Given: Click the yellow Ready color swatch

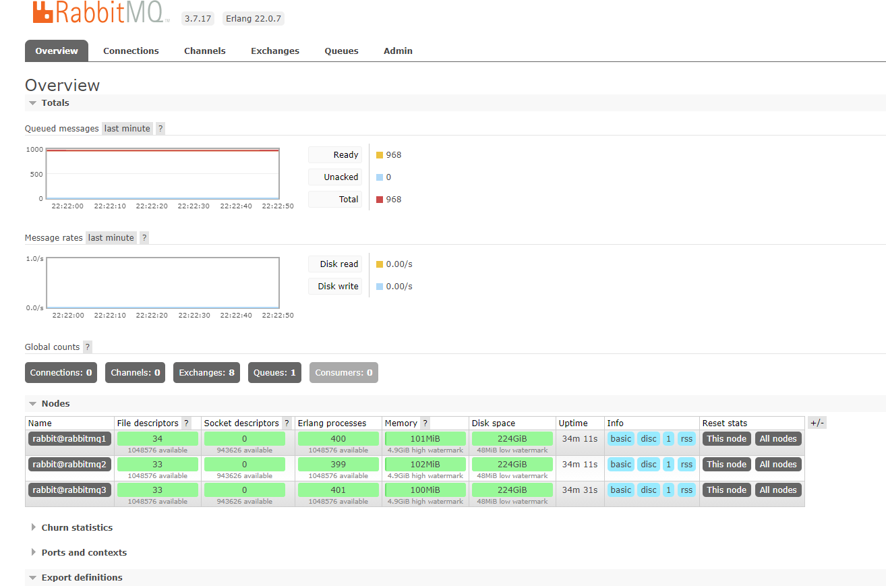Looking at the screenshot, I should click(x=380, y=155).
